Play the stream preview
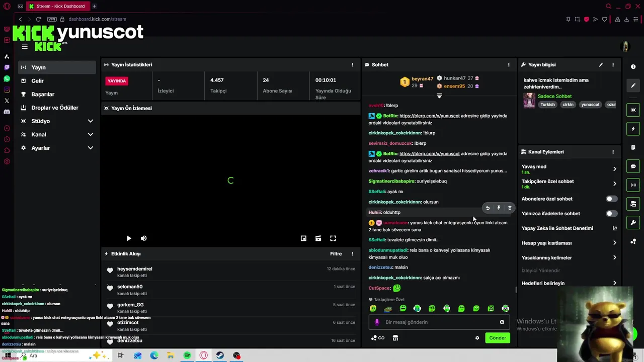The width and height of the screenshot is (644, 362). click(129, 239)
